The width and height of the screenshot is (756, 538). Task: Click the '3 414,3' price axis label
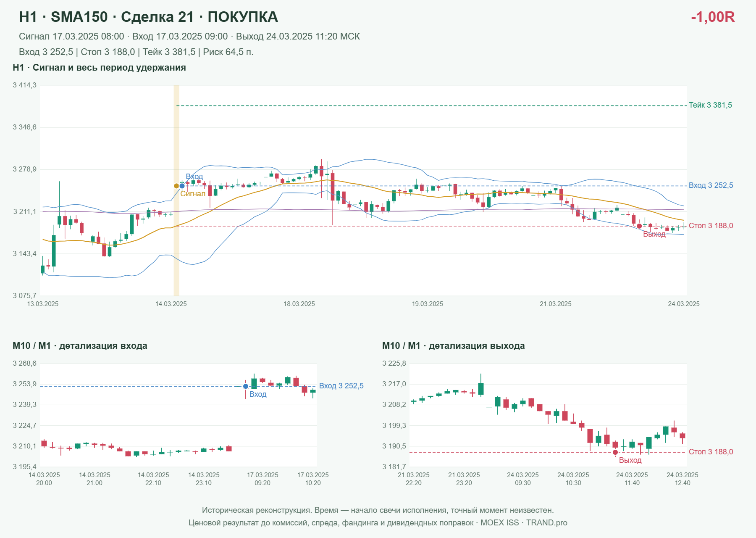pyautogui.click(x=24, y=85)
